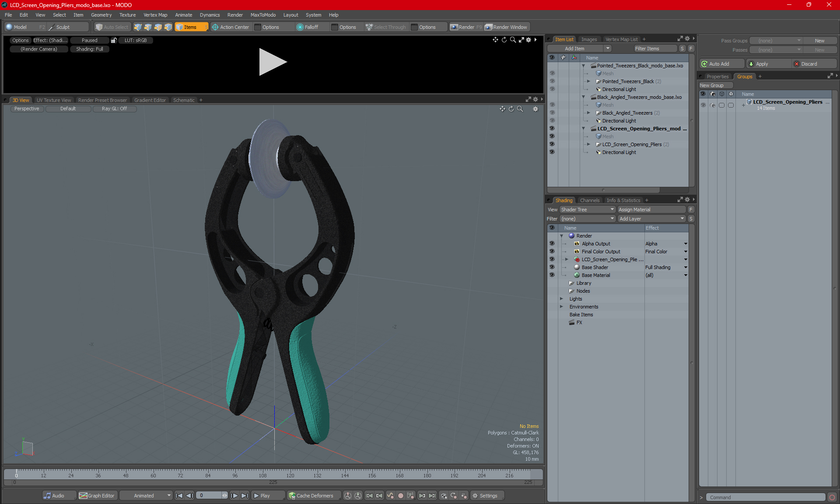Click the 3D viewport pan move icon
The height and width of the screenshot is (504, 840).
tap(502, 109)
